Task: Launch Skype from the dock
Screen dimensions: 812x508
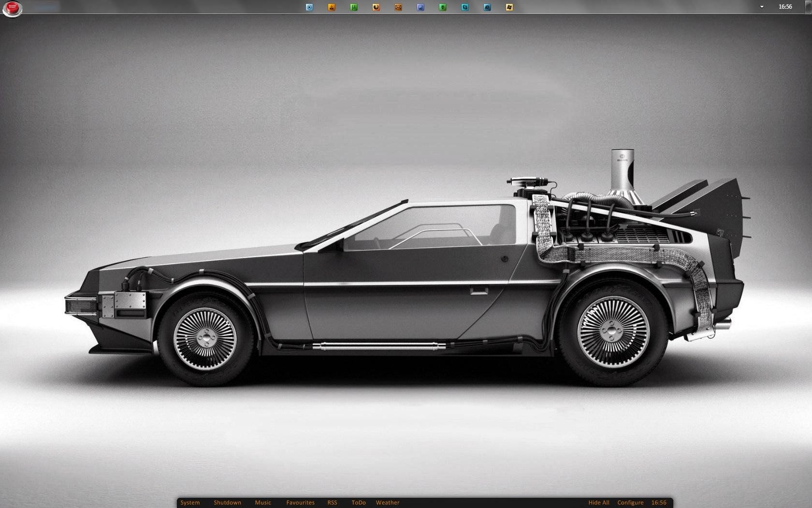Action: click(465, 7)
